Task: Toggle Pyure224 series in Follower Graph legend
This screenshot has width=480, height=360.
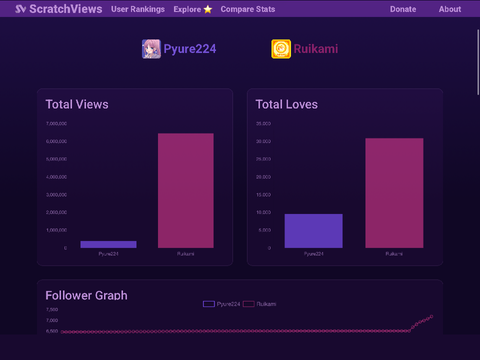Action: pyautogui.click(x=222, y=304)
